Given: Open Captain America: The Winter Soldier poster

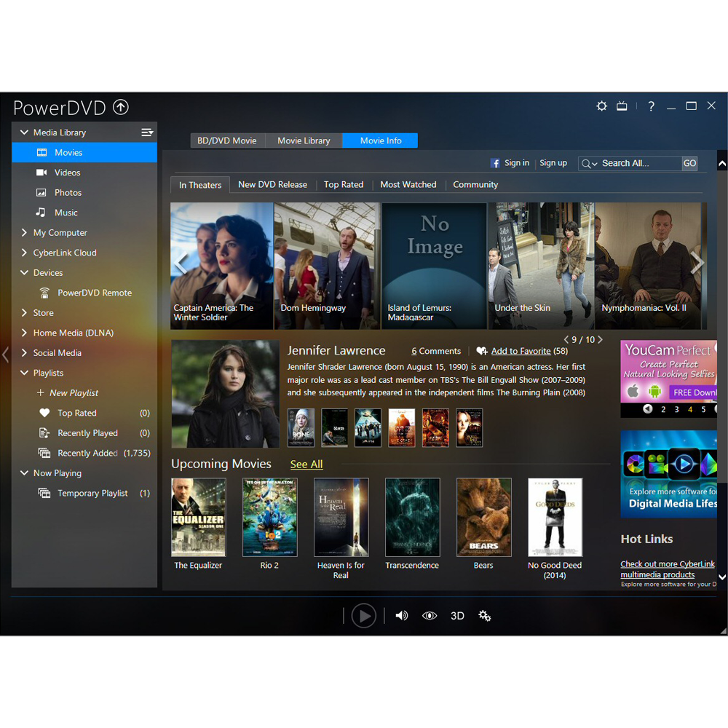Looking at the screenshot, I should click(x=222, y=266).
